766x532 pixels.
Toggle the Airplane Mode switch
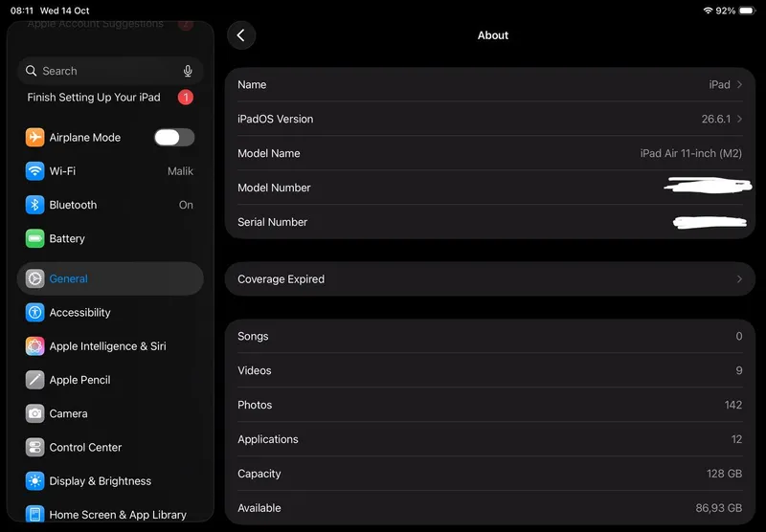click(174, 138)
